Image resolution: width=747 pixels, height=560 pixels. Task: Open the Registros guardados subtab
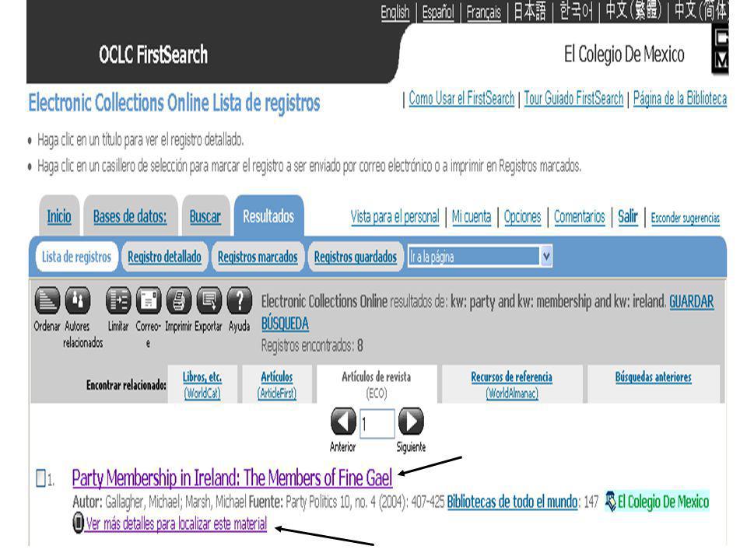click(356, 257)
